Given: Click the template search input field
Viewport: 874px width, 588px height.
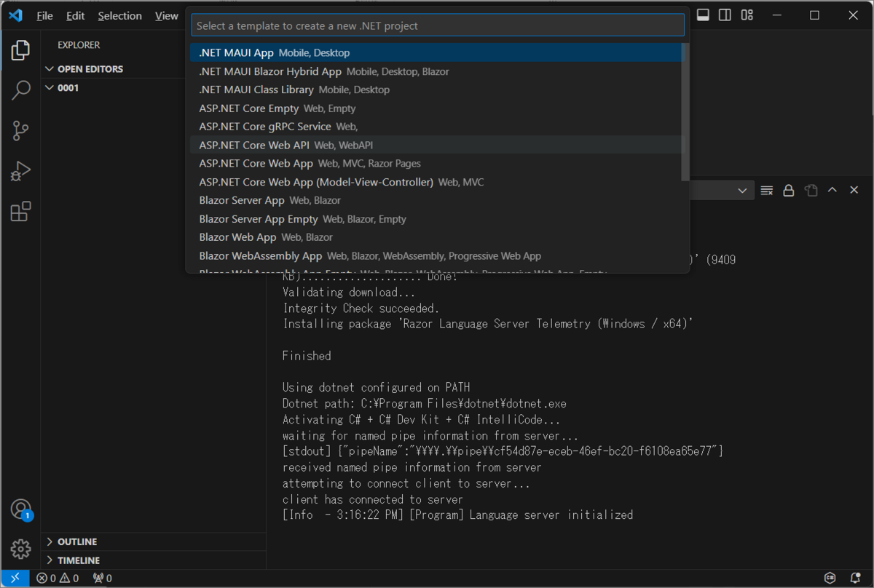Looking at the screenshot, I should (438, 25).
